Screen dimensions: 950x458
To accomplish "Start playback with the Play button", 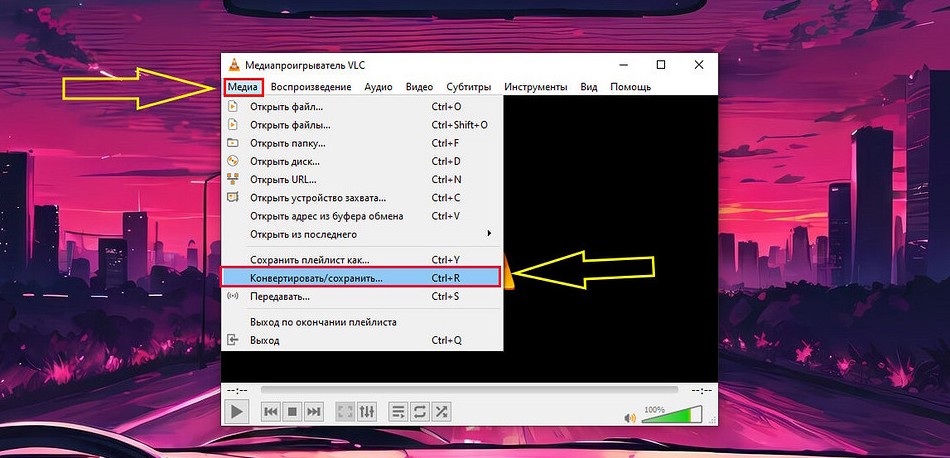I will tap(236, 412).
